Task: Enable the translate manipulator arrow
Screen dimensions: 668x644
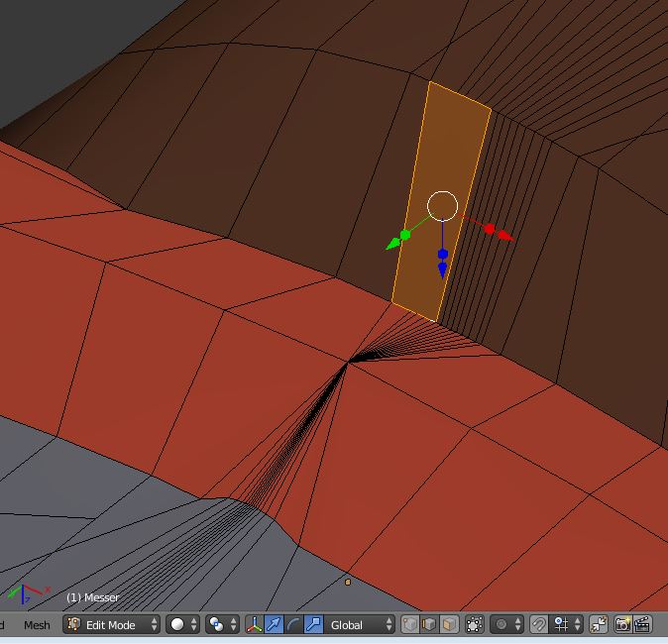Action: [x=274, y=624]
